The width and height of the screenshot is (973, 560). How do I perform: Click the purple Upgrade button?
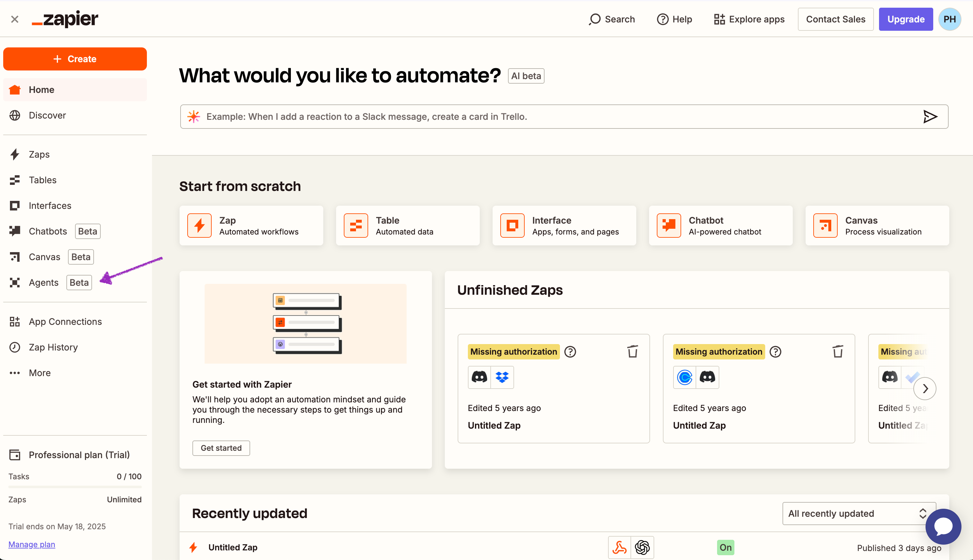(905, 19)
